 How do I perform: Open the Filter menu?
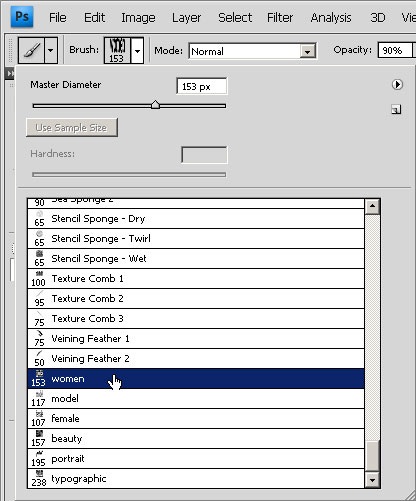tap(280, 17)
